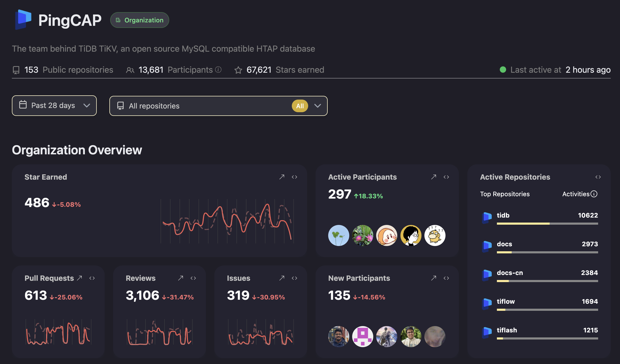620x364 pixels.
Task: Click Active Participants embed code icon
Action: [x=446, y=177]
